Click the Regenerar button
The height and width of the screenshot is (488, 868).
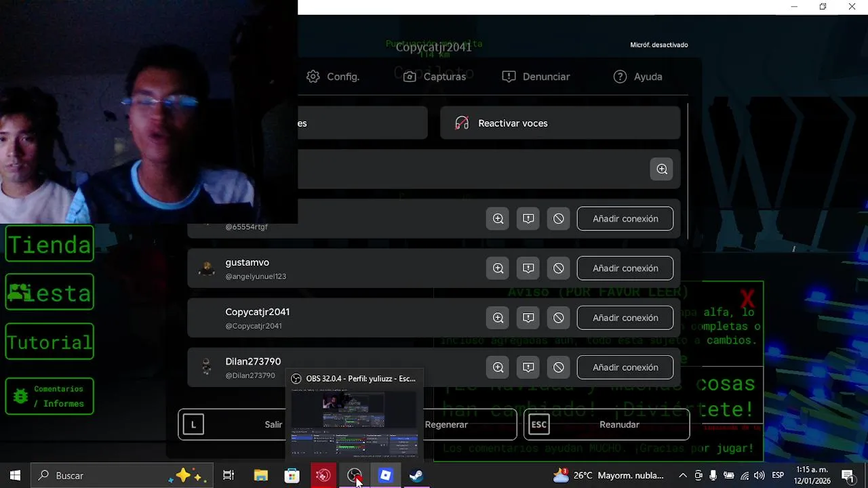(x=469, y=424)
